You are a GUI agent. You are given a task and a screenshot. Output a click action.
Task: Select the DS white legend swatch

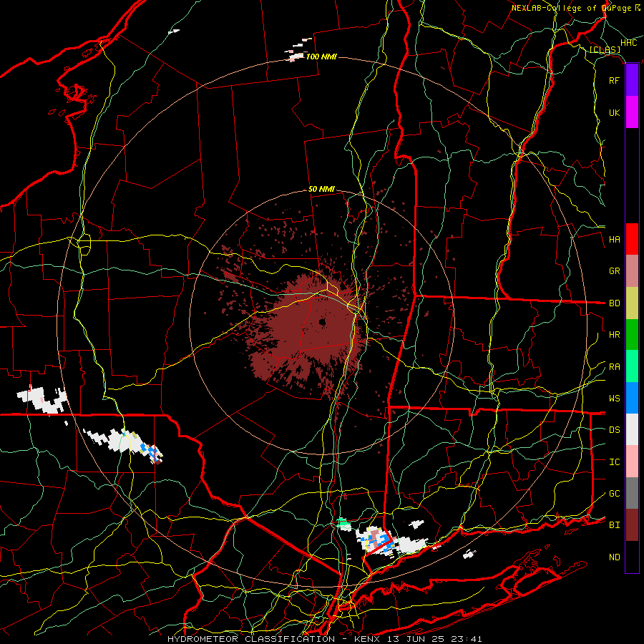632,429
